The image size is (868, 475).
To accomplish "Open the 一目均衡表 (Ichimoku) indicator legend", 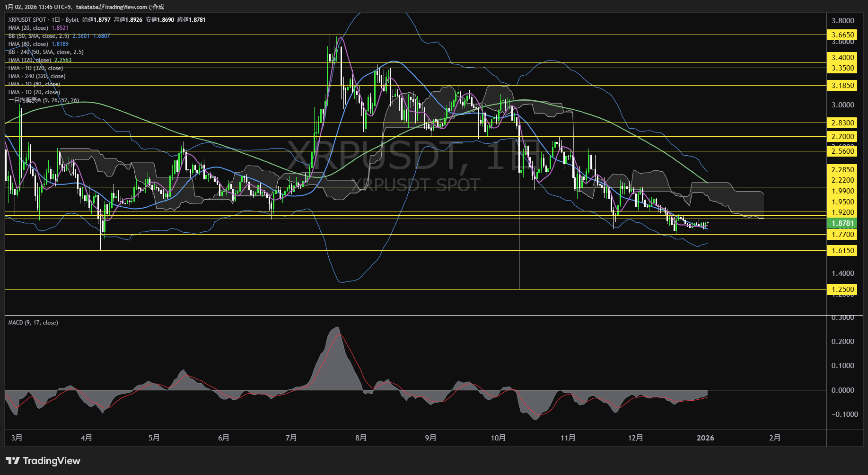I will (44, 101).
